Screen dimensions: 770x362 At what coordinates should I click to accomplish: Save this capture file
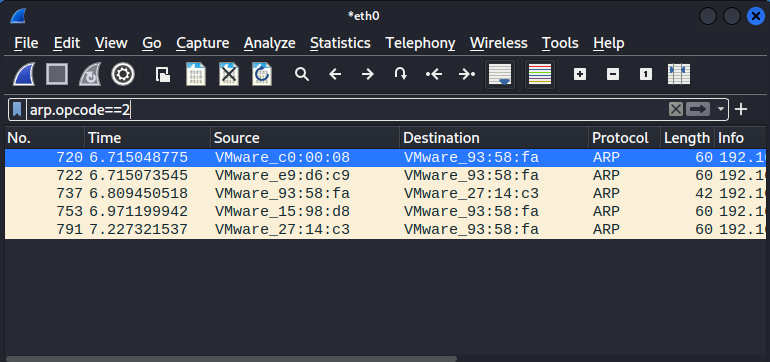(x=196, y=75)
